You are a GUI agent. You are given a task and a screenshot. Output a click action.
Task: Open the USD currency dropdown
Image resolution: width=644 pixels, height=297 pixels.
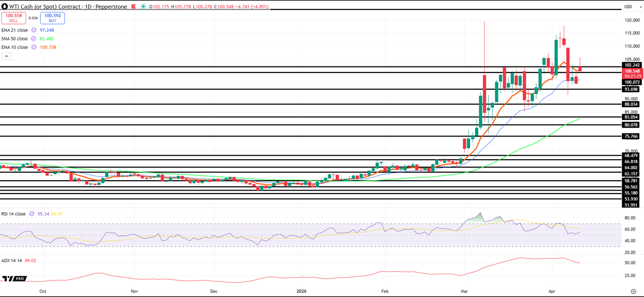pos(633,6)
